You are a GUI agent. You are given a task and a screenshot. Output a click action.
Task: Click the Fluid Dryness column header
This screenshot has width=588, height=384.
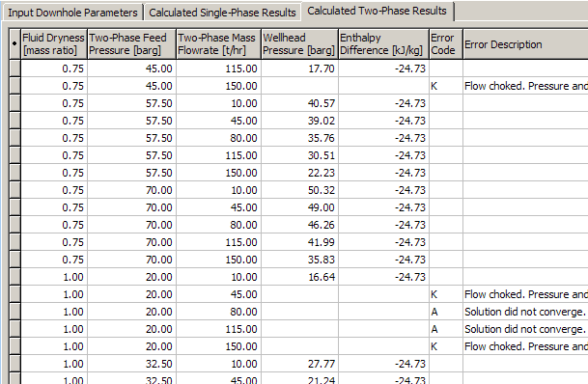coord(54,44)
